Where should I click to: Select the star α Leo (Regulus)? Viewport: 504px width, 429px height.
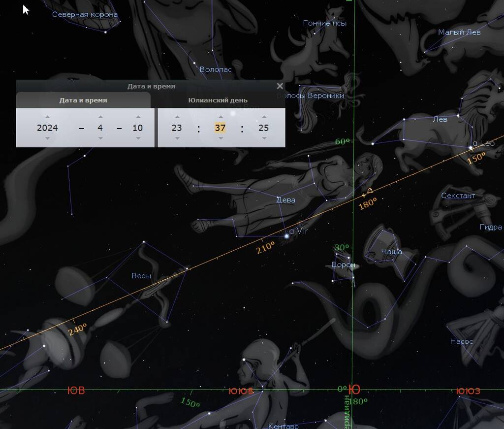click(x=471, y=148)
